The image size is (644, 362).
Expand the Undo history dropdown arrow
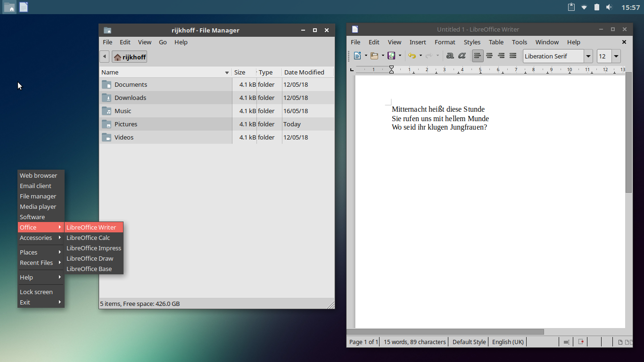coord(421,56)
